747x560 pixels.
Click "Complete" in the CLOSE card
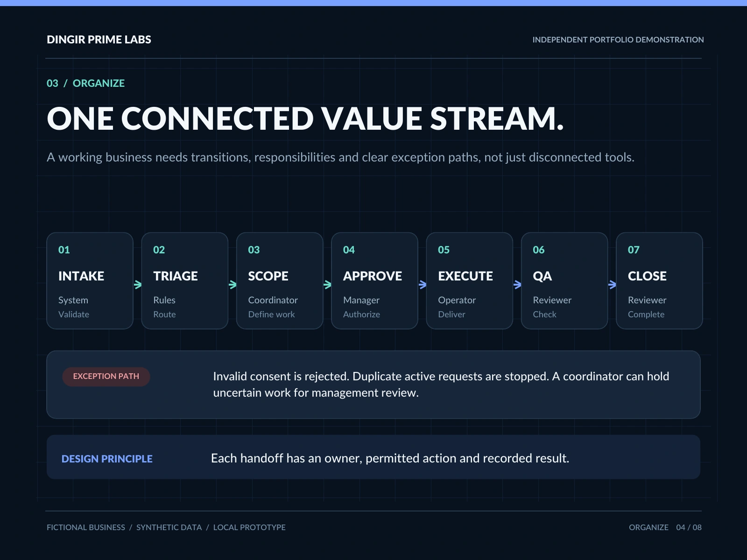coord(646,315)
